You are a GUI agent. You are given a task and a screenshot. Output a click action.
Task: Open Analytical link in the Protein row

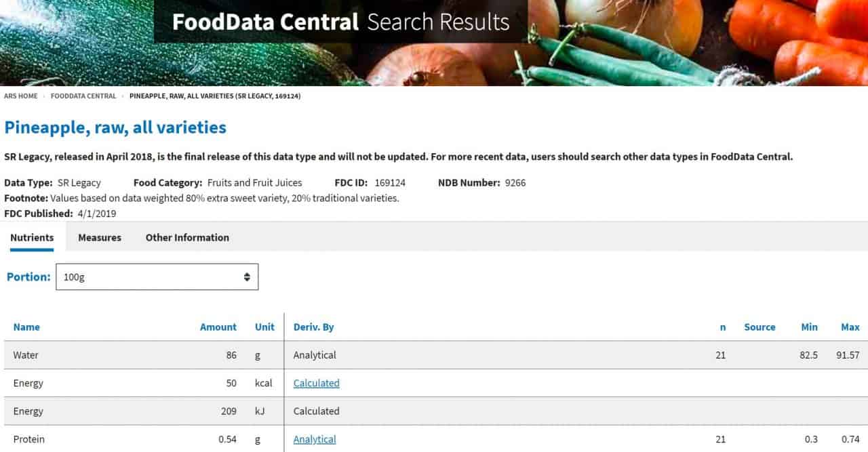[x=315, y=439]
